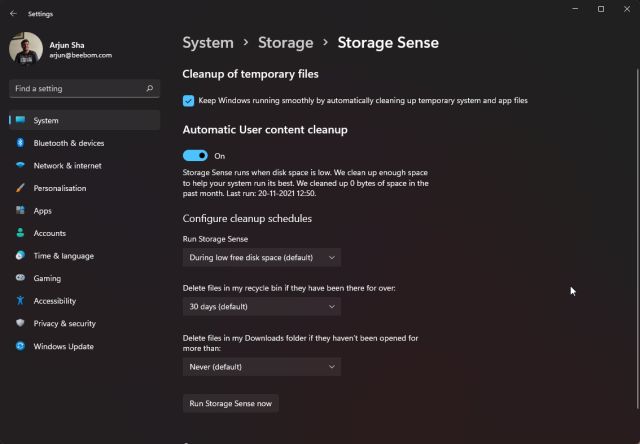Screen dimensions: 640x444
Task: Click the Windows Update icon
Action: [x=20, y=346]
